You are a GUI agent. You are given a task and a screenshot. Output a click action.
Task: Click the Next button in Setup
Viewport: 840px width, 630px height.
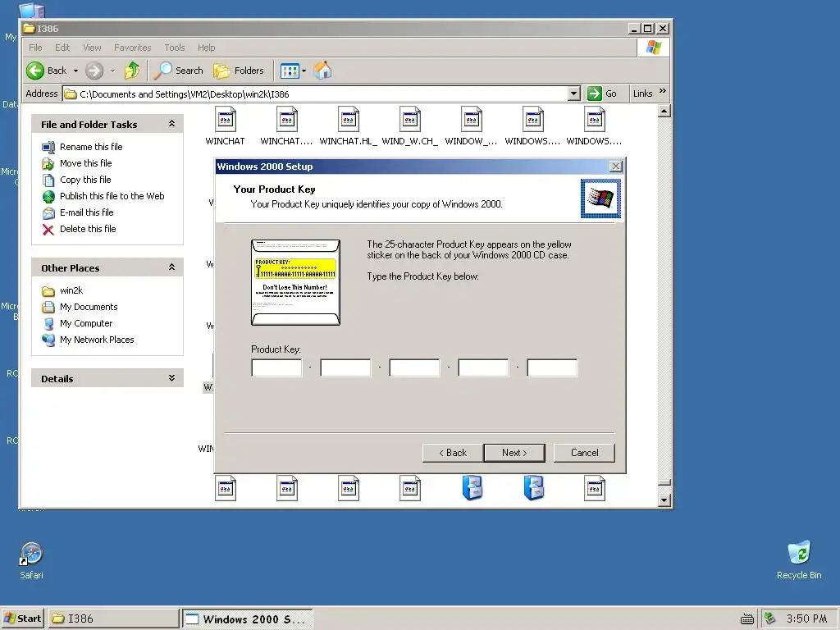point(514,453)
